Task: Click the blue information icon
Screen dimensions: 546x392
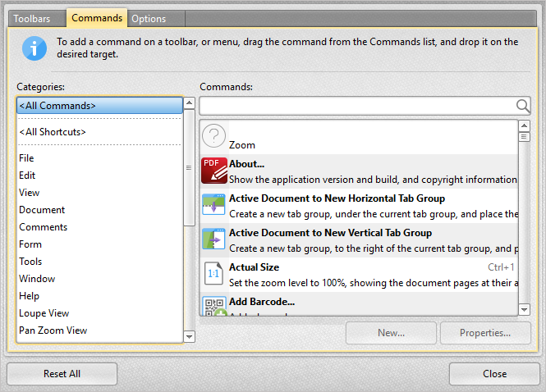Action: (34, 48)
